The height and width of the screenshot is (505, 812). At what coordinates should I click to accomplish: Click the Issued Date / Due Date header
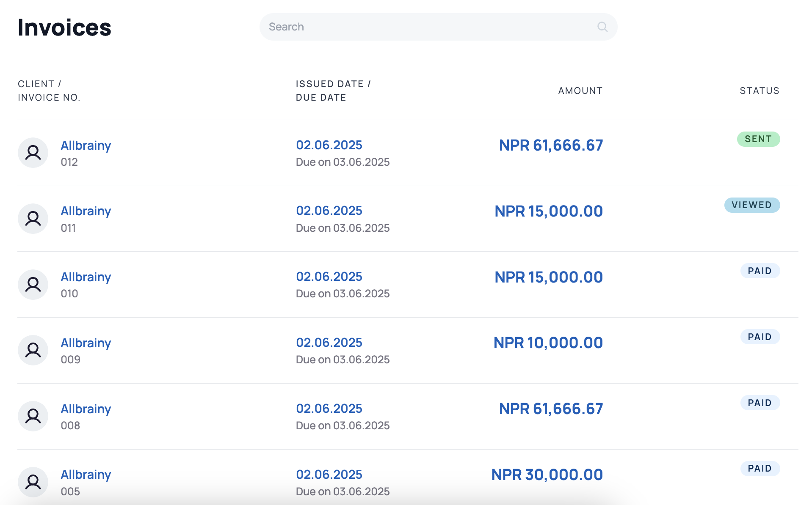tap(333, 91)
